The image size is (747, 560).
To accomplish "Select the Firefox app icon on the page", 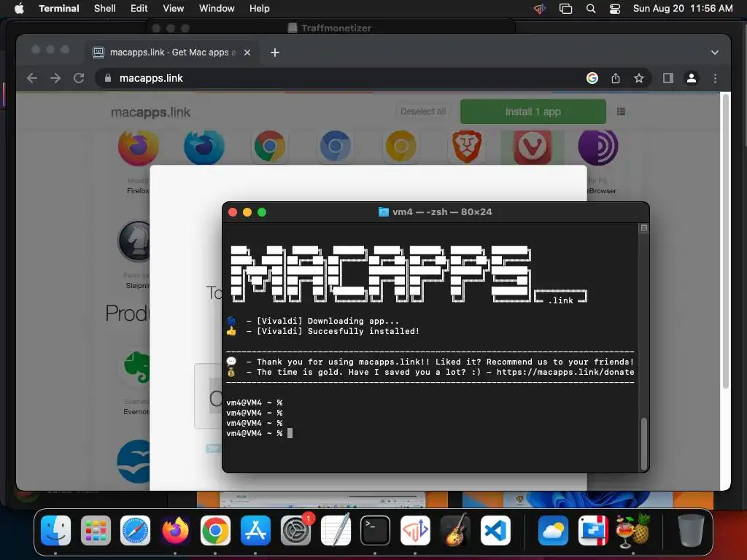I will click(138, 147).
